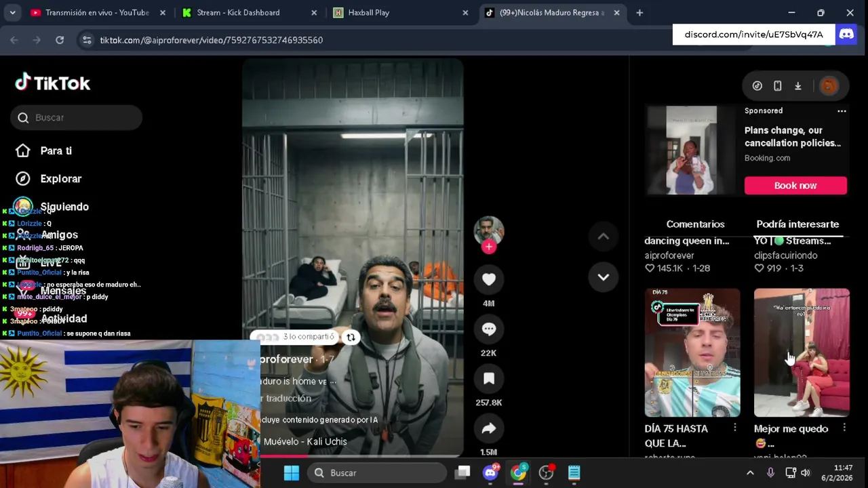The height and width of the screenshot is (488, 868).
Task: Click the Windows taskbar Buscar search box
Action: tap(377, 472)
